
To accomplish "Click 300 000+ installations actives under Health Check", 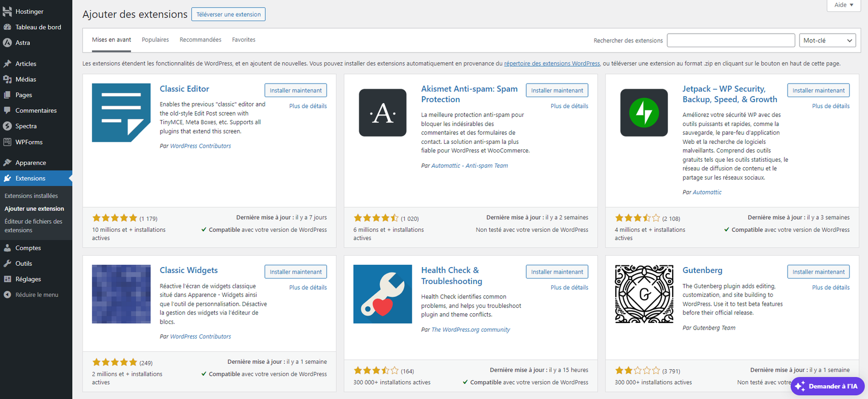I will click(x=392, y=383).
